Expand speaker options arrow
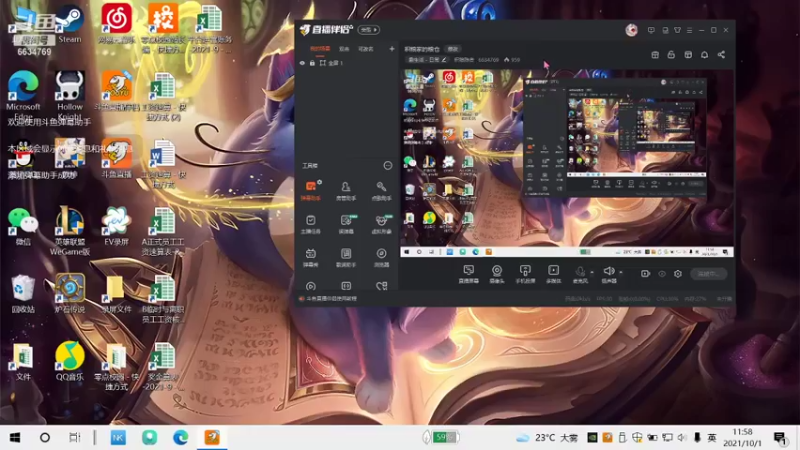The image size is (800, 450). coord(621,272)
